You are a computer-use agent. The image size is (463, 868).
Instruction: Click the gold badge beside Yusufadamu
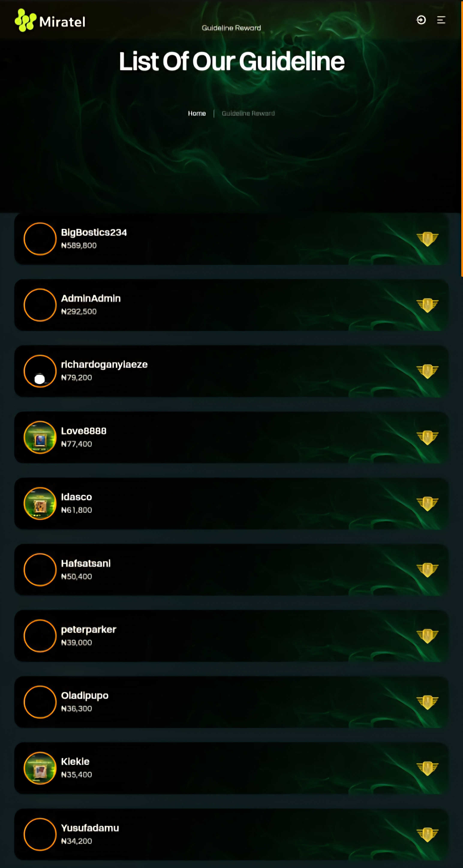427,834
